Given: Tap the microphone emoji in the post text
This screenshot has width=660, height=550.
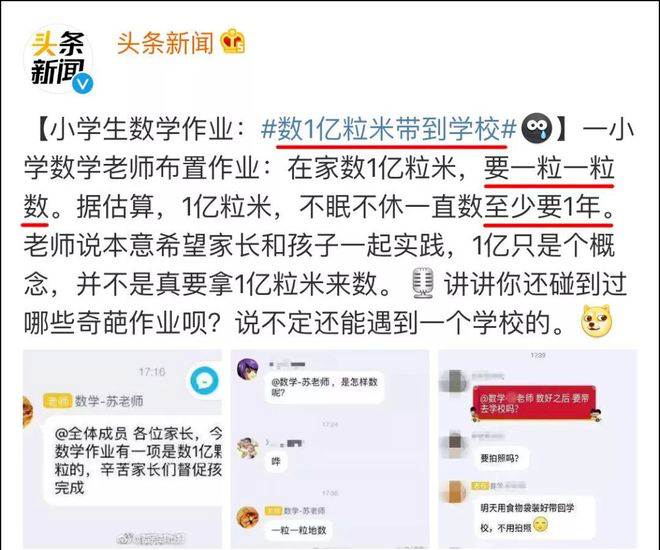Looking at the screenshot, I should [x=423, y=283].
